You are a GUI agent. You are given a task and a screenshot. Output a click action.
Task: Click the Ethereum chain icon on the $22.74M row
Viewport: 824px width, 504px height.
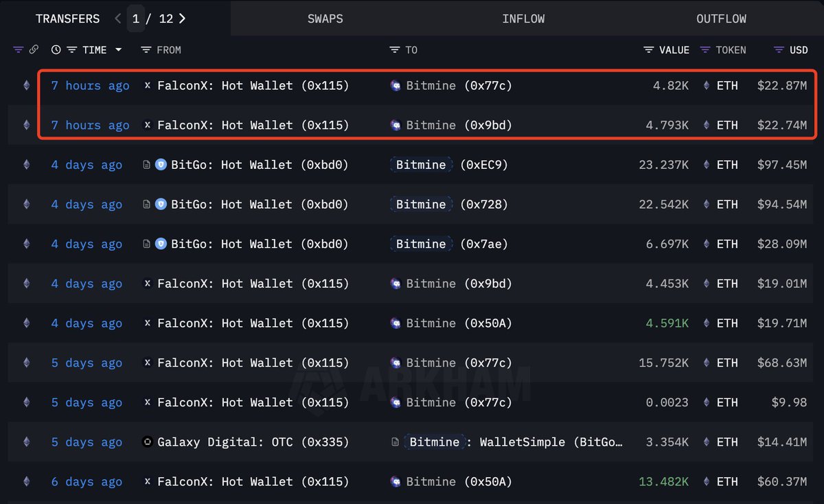27,125
